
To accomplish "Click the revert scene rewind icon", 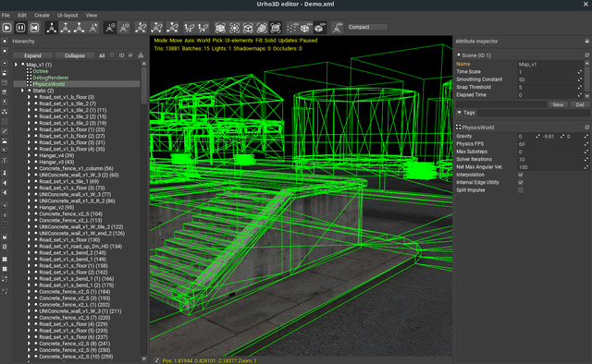I will [x=34, y=28].
